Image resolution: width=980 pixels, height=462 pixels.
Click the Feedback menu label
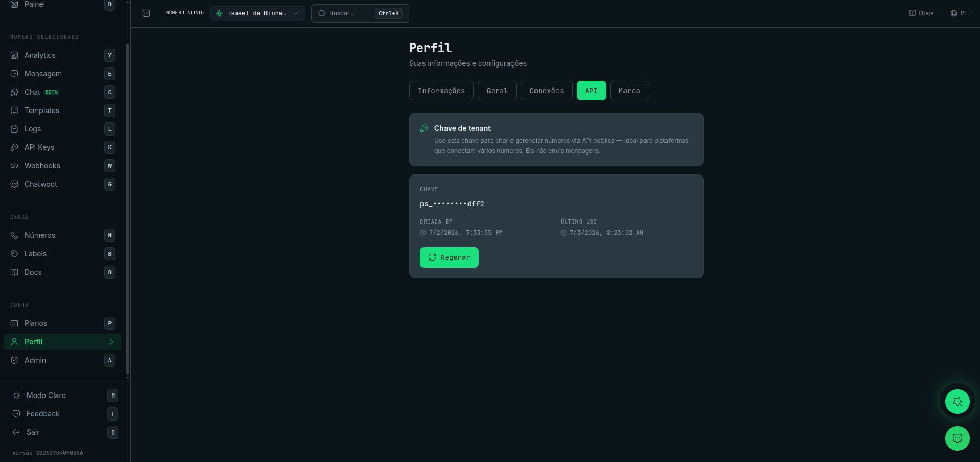click(x=43, y=414)
